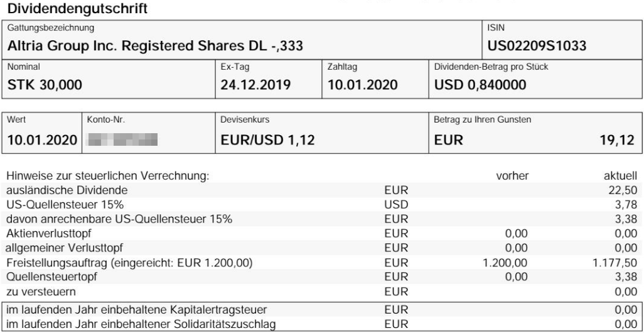Click the einbehaltener Solidaritätszuschlag line
This screenshot has width=644, height=333.
[x=322, y=324]
